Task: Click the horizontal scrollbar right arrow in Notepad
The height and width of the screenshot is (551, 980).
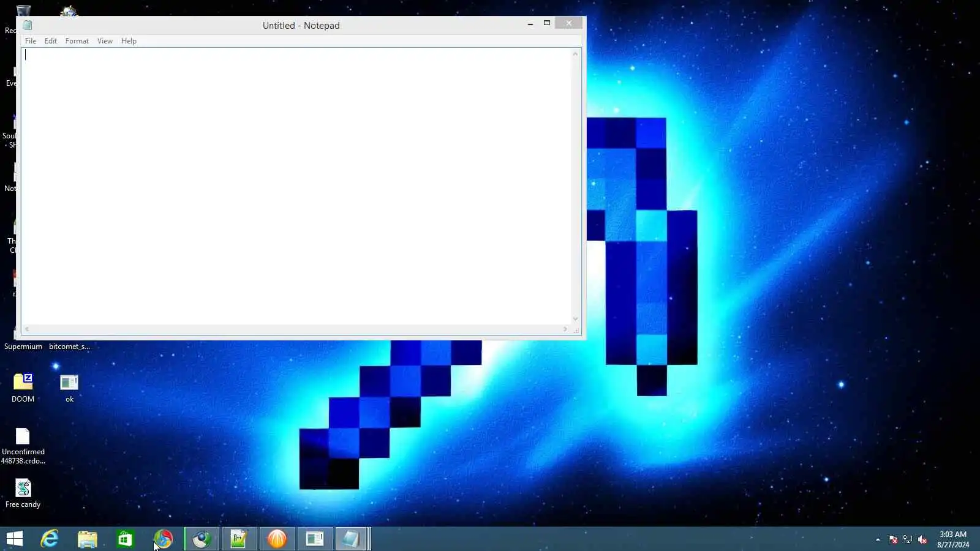Action: click(x=565, y=329)
